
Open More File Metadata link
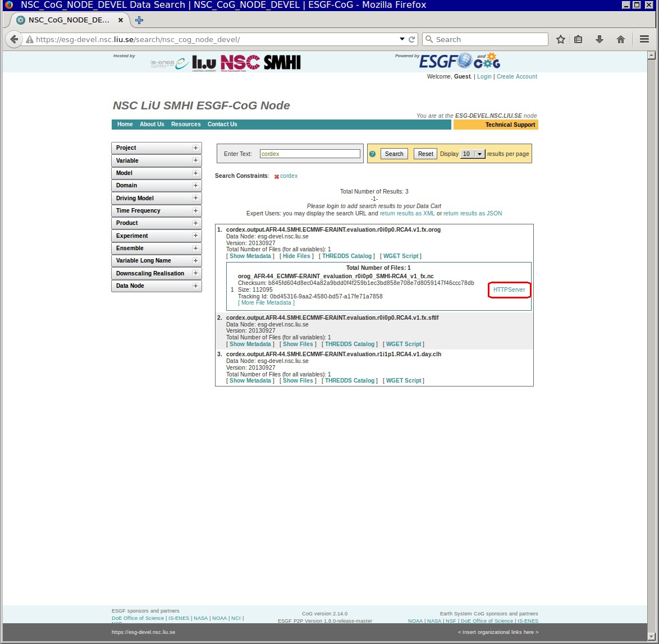click(x=266, y=303)
